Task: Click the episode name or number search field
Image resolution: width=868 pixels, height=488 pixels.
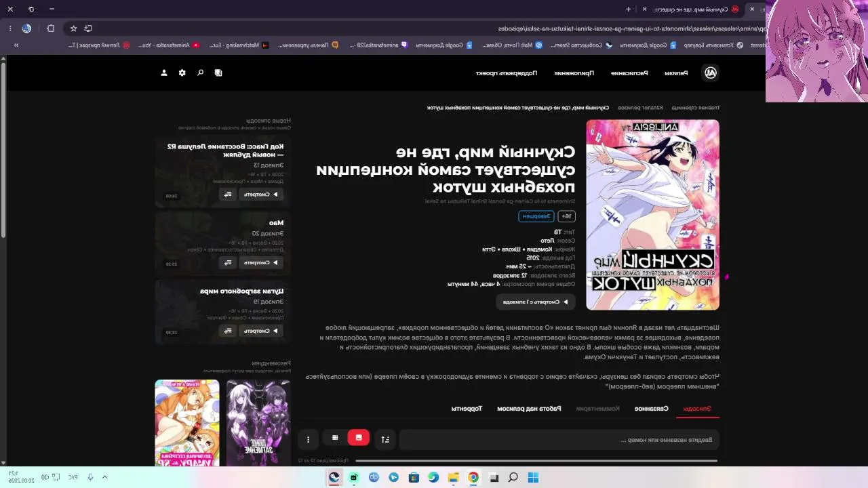Action: [559, 440]
